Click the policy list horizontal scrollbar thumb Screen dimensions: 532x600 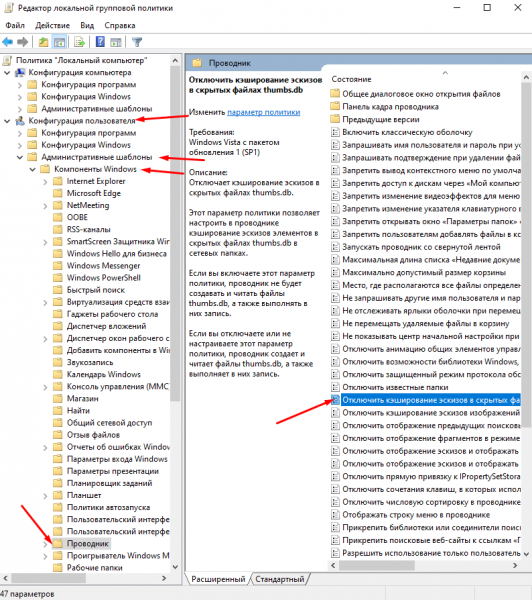pyautogui.click(x=377, y=565)
